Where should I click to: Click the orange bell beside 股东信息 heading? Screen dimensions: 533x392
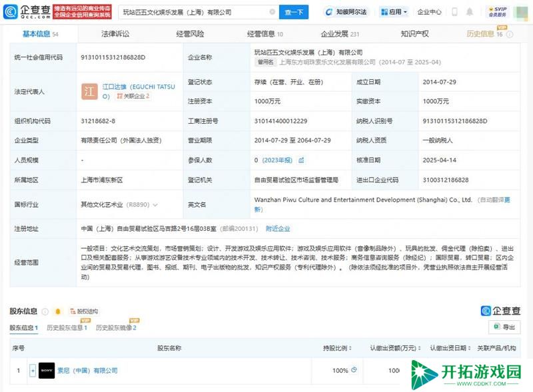pyautogui.click(x=58, y=311)
